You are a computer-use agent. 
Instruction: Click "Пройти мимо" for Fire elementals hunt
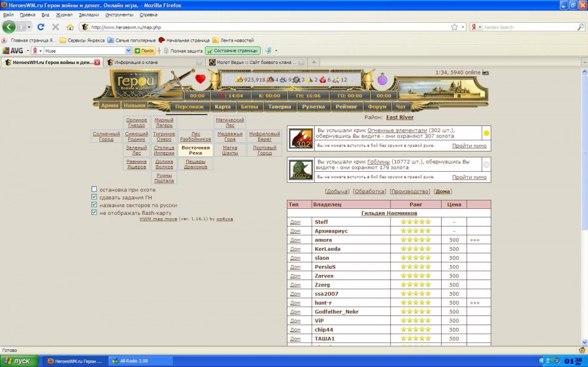[469, 146]
